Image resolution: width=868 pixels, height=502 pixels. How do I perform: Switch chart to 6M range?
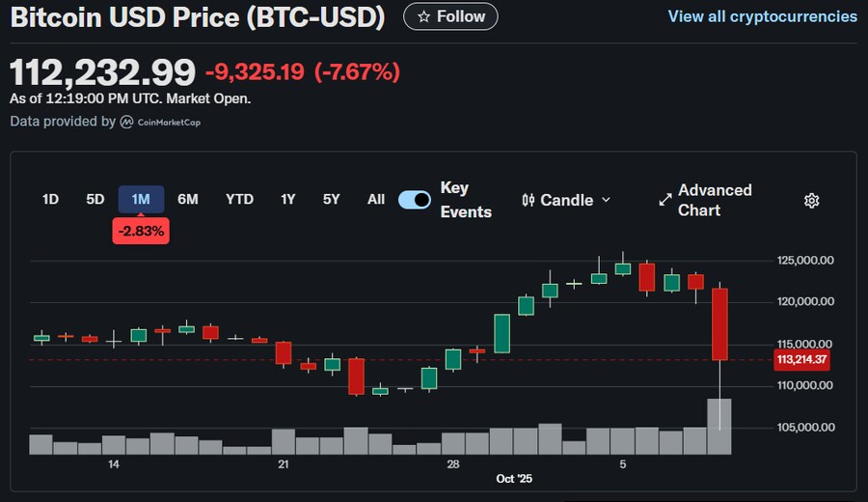pyautogui.click(x=187, y=200)
